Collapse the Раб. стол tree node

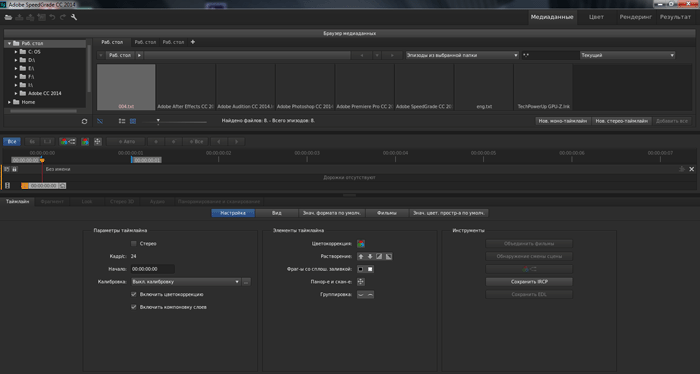[x=9, y=44]
